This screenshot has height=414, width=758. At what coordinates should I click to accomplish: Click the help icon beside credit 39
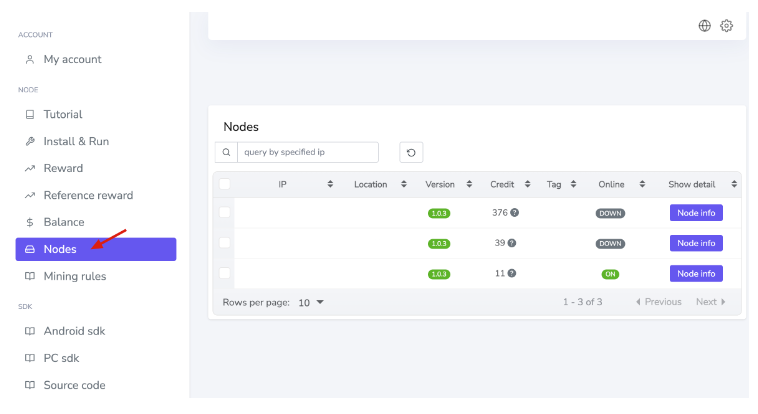click(512, 243)
